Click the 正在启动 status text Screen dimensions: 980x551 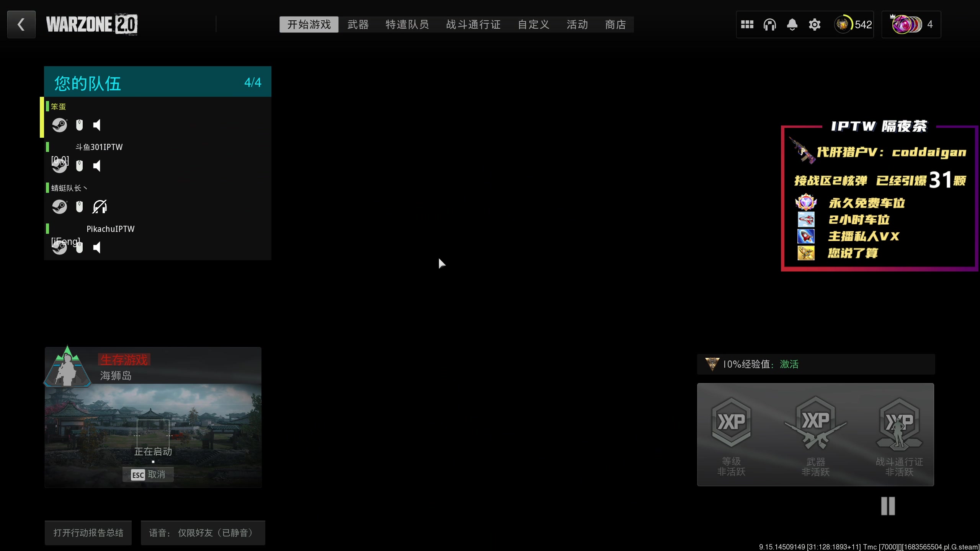pos(153,452)
